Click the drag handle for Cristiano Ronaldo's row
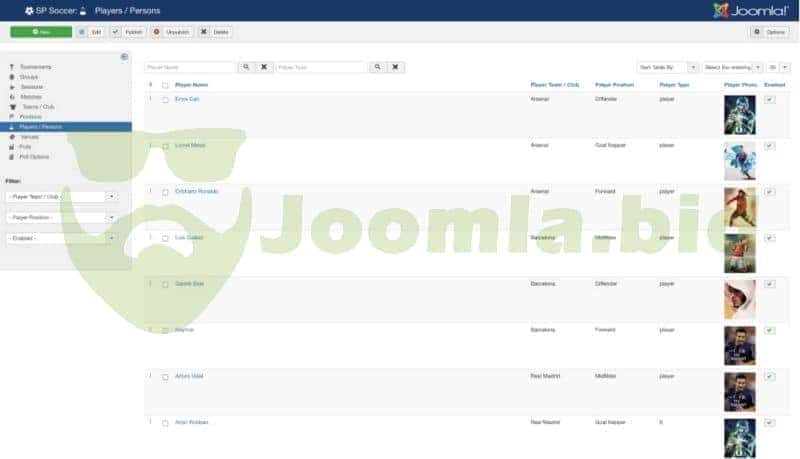Viewport: 800px width, 459px height. pos(151,191)
